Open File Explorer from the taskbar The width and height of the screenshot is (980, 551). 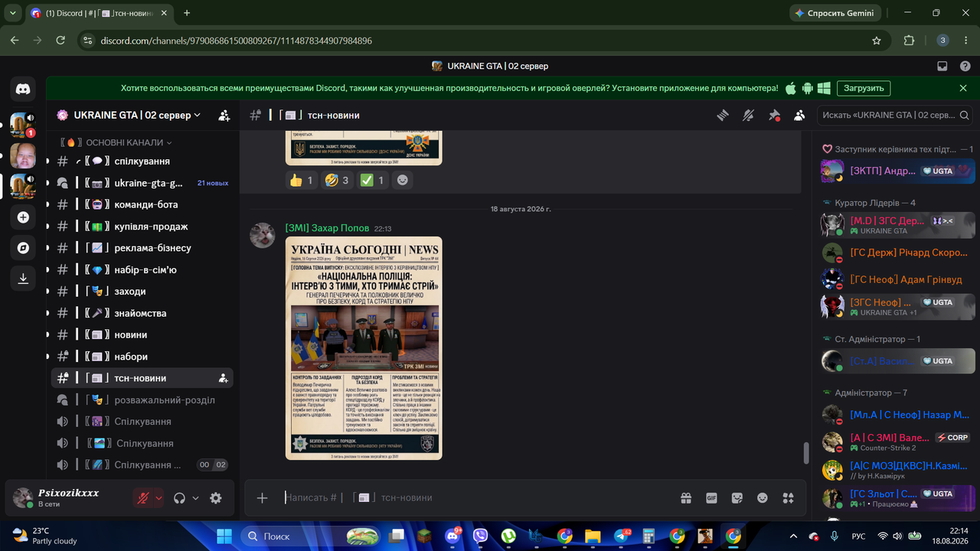pos(592,536)
